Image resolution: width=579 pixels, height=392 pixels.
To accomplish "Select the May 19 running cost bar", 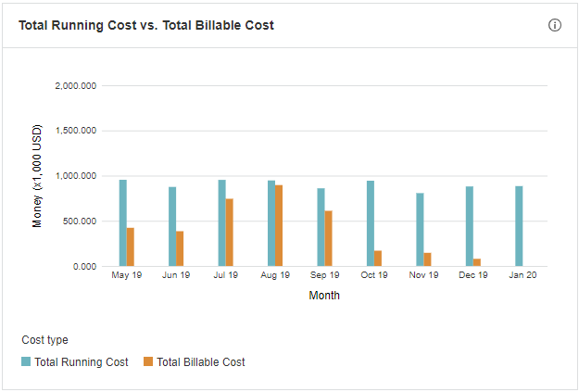I will (122, 223).
